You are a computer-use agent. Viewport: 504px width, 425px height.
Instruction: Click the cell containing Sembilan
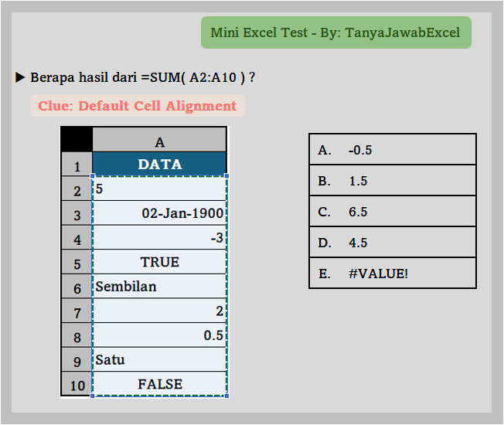point(159,286)
